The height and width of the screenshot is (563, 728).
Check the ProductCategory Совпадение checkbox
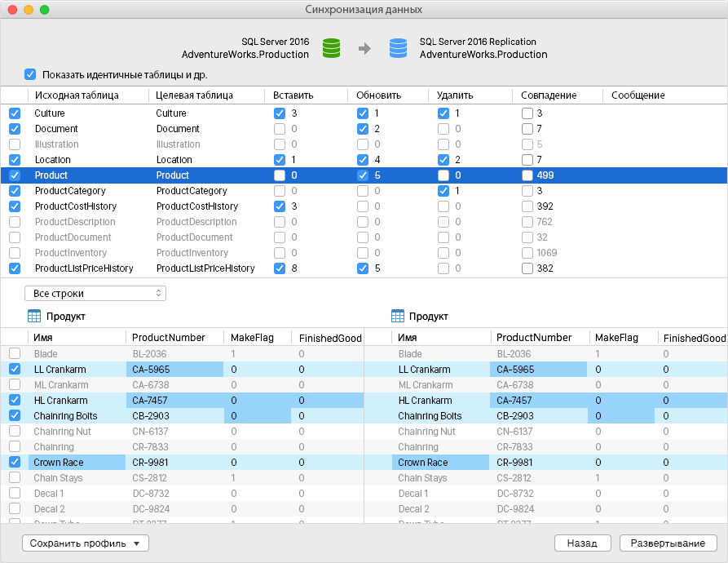(x=527, y=191)
